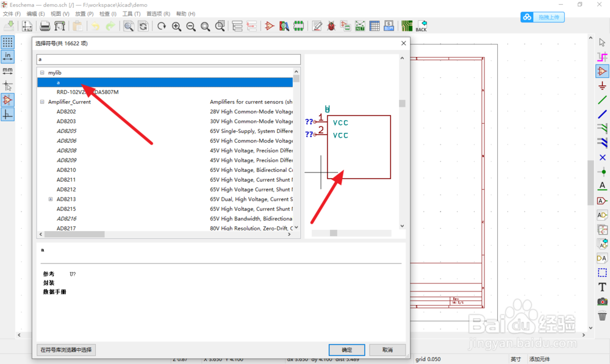The height and width of the screenshot is (364, 610).
Task: Activate the select arrow cursor tool
Action: [x=602, y=43]
